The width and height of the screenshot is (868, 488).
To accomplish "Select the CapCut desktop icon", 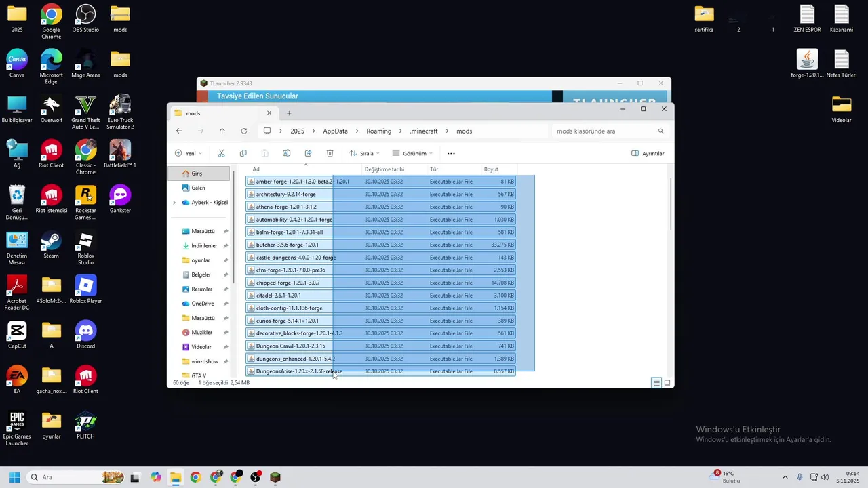I will click(17, 335).
